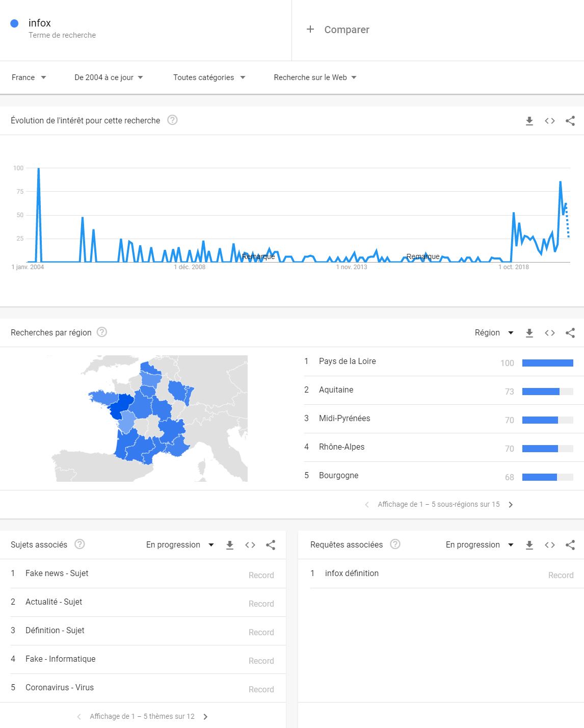Viewport: 584px width, 728px height.
Task: Change the Recherche sur le Web search type
Action: [315, 77]
